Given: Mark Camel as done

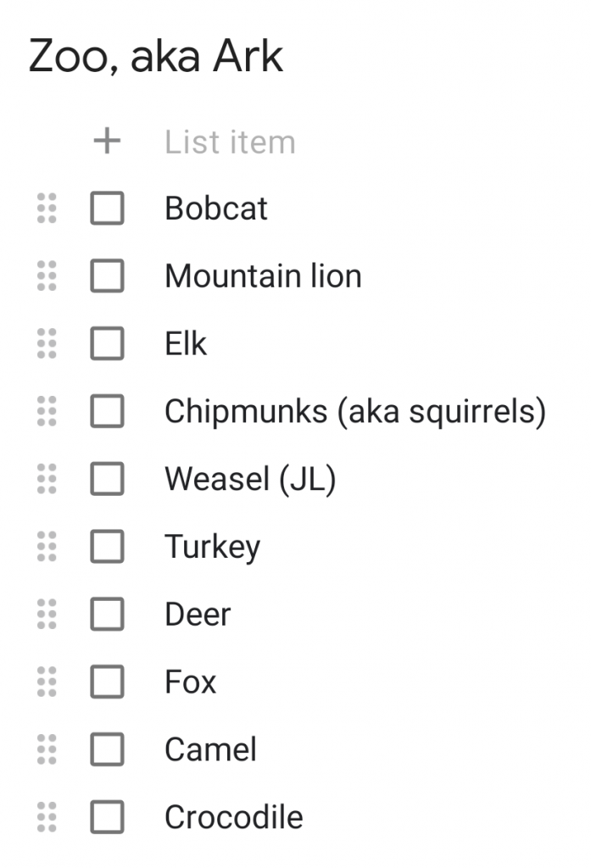Looking at the screenshot, I should 107,749.
